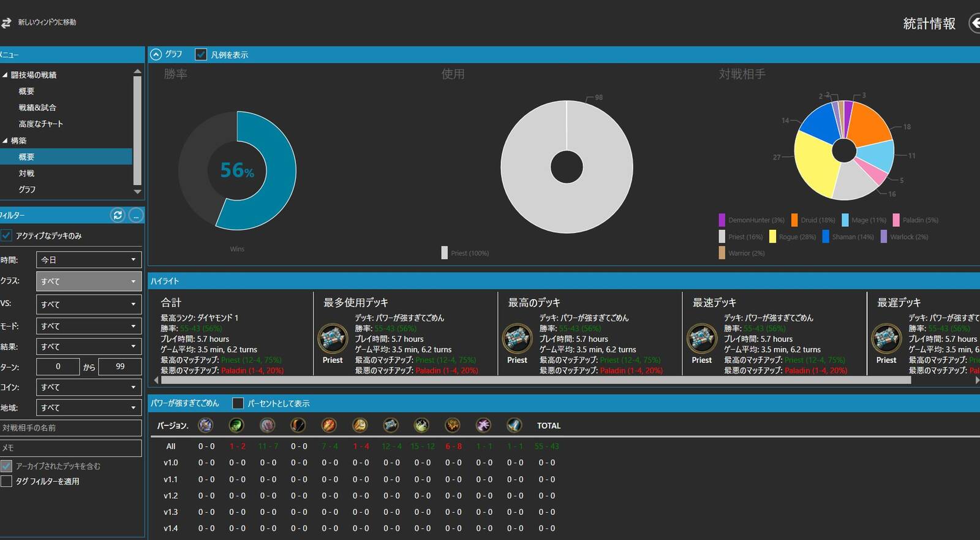Select 対戦 under the 構築 section
The width and height of the screenshot is (980, 540).
[x=26, y=173]
